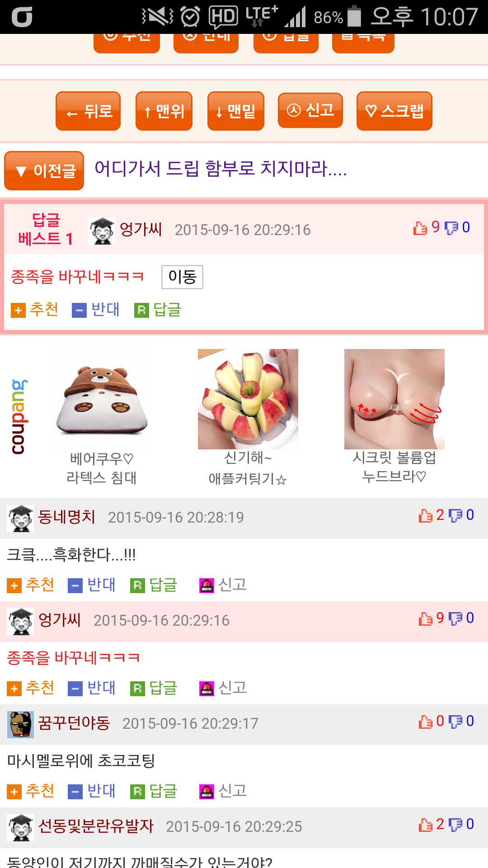Reply to best comment via 답글 icon
The width and height of the screenshot is (488, 868).
tap(141, 311)
